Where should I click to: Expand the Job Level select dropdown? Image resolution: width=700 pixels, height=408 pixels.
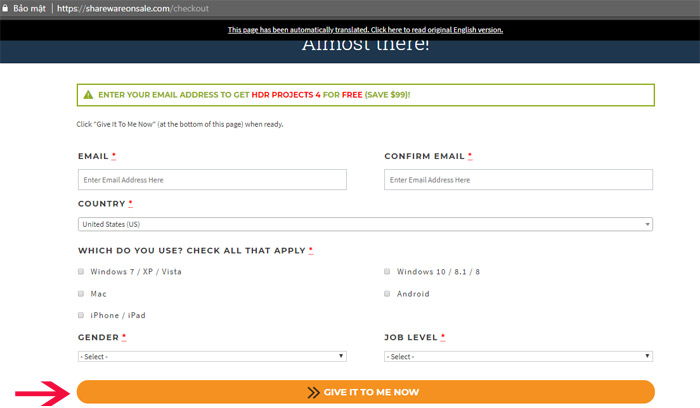(518, 356)
